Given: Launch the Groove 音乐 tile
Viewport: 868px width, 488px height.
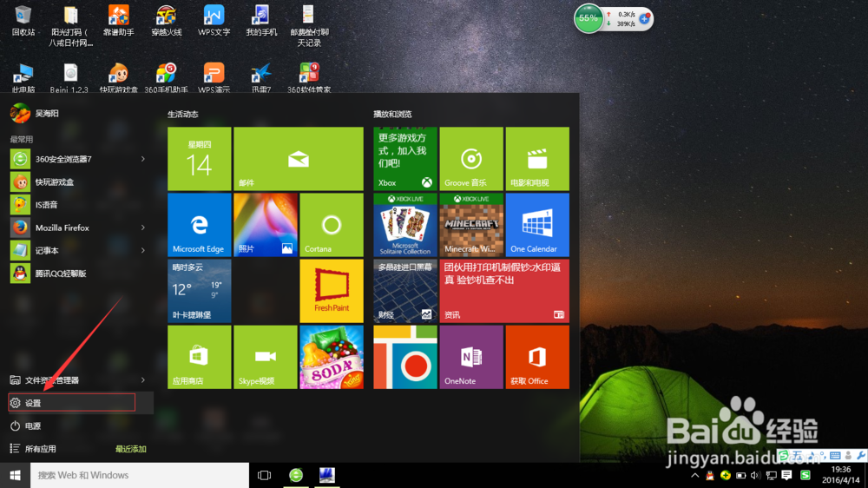Looking at the screenshot, I should [x=471, y=158].
